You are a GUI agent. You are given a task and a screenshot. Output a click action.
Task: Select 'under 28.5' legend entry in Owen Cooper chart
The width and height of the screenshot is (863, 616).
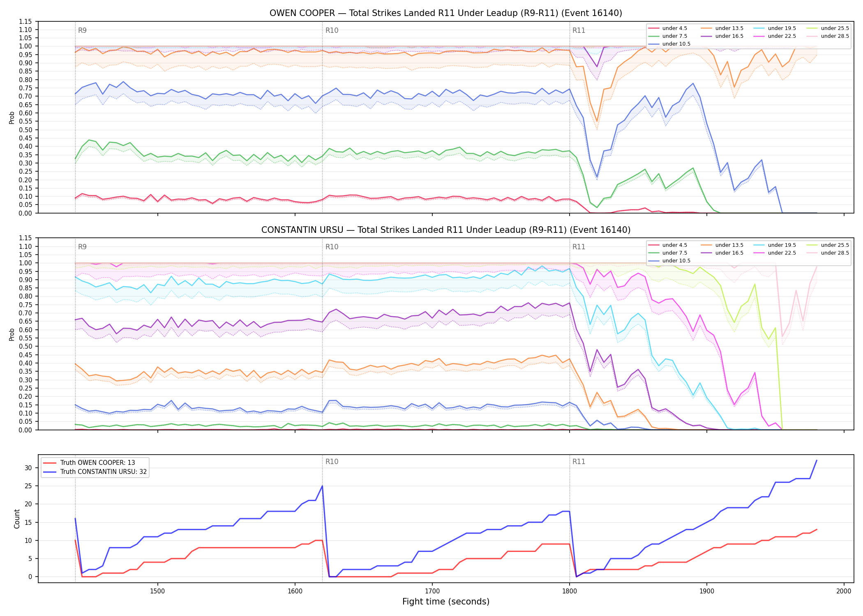coord(828,36)
